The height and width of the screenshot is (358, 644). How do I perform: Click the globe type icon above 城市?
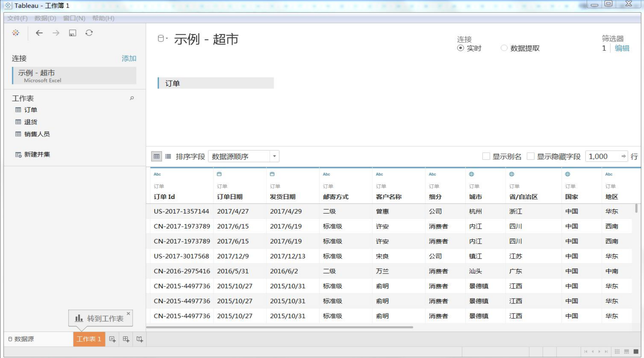tap(472, 174)
